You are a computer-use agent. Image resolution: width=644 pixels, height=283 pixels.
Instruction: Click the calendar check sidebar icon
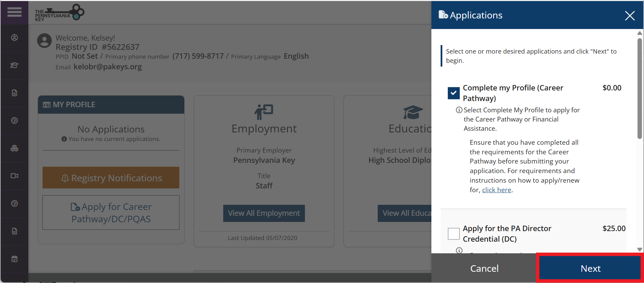point(14,259)
